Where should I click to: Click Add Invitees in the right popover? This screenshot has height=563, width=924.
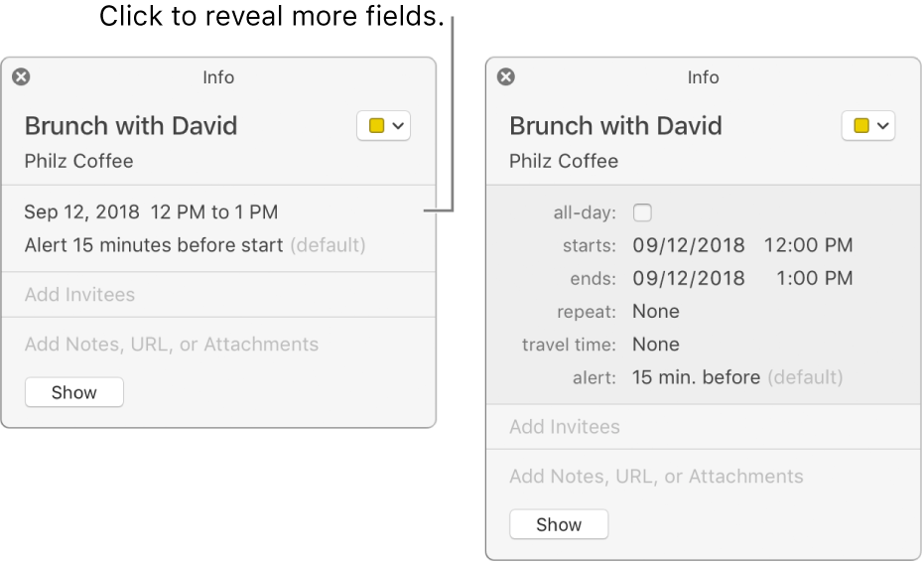click(x=564, y=427)
